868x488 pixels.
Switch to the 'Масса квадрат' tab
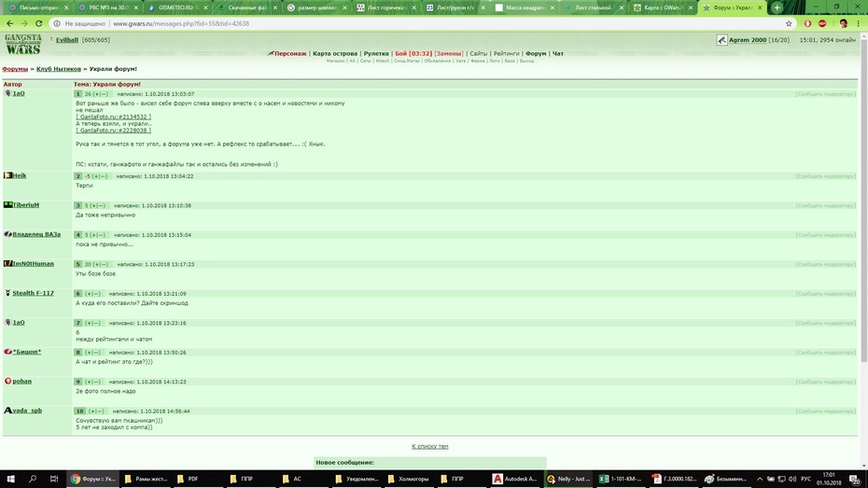[x=524, y=7]
